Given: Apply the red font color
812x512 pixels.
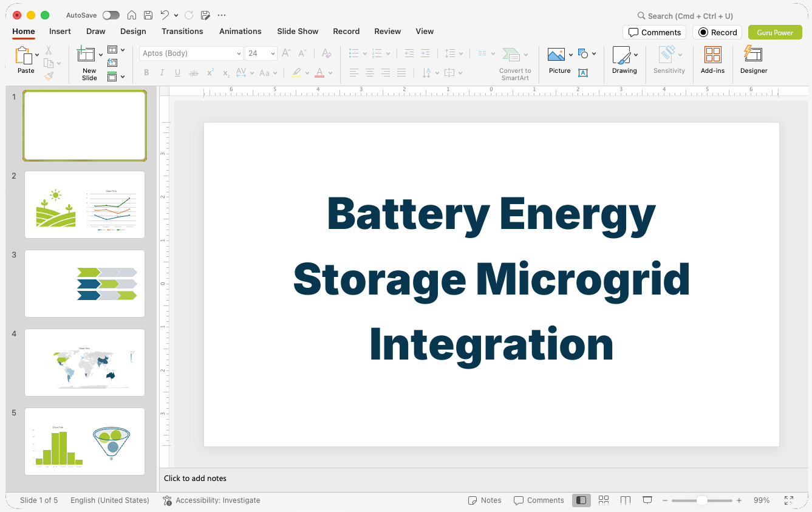Looking at the screenshot, I should pos(319,73).
